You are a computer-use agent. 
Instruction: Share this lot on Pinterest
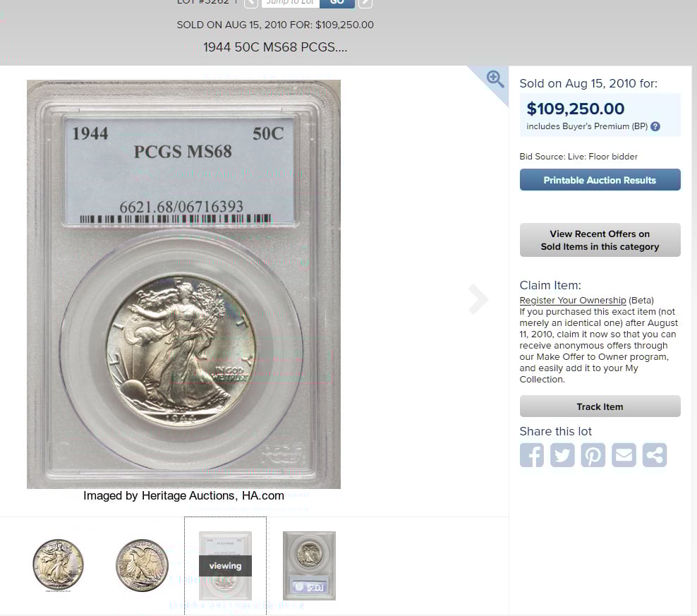coord(593,455)
